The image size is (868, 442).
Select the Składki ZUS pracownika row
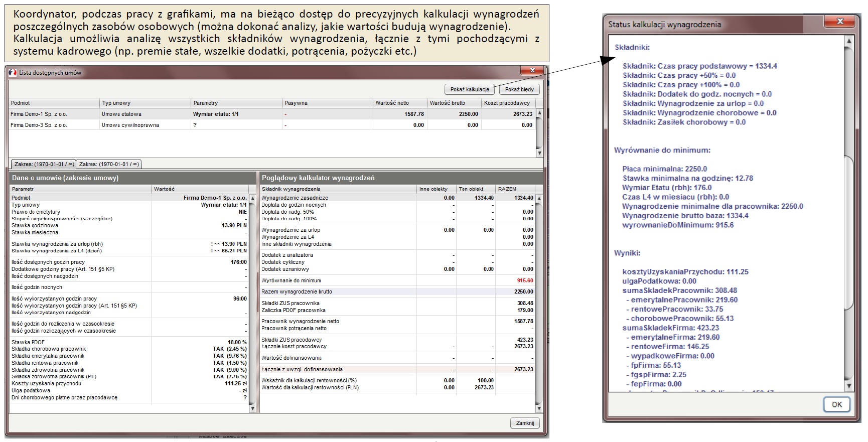pyautogui.click(x=397, y=303)
